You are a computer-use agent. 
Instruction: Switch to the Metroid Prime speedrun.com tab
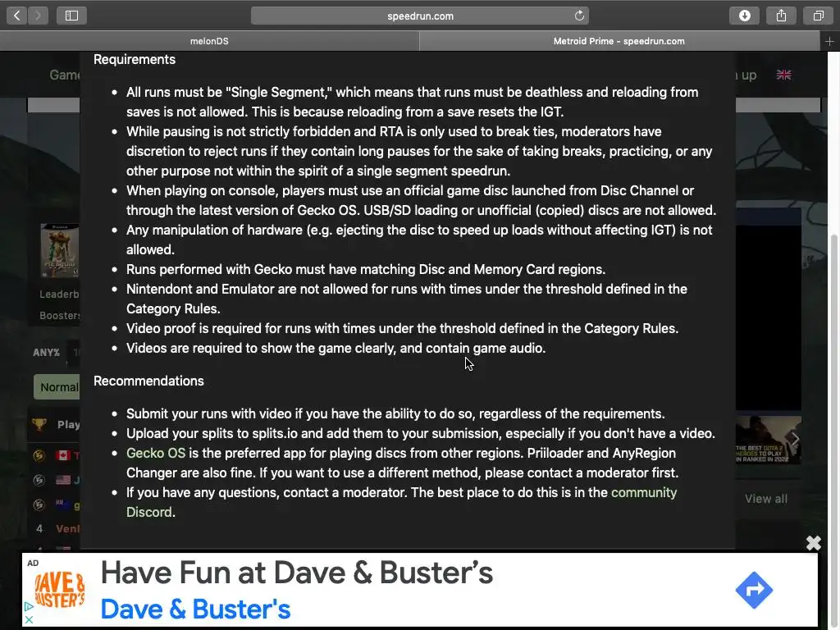coord(619,41)
